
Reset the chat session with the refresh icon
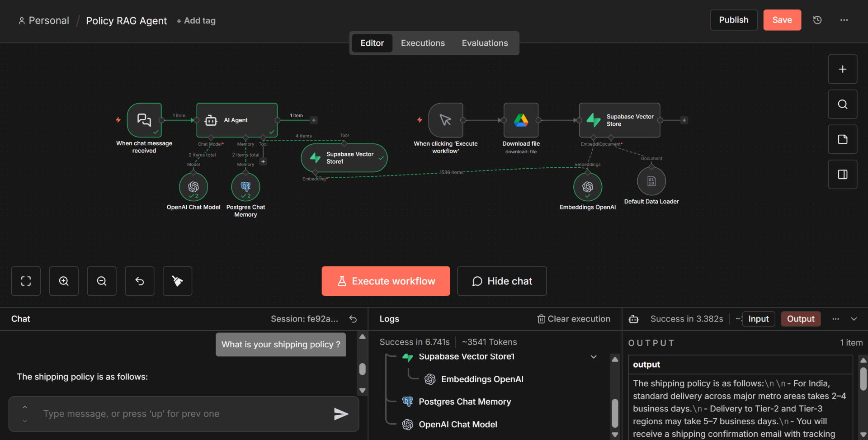tap(353, 319)
